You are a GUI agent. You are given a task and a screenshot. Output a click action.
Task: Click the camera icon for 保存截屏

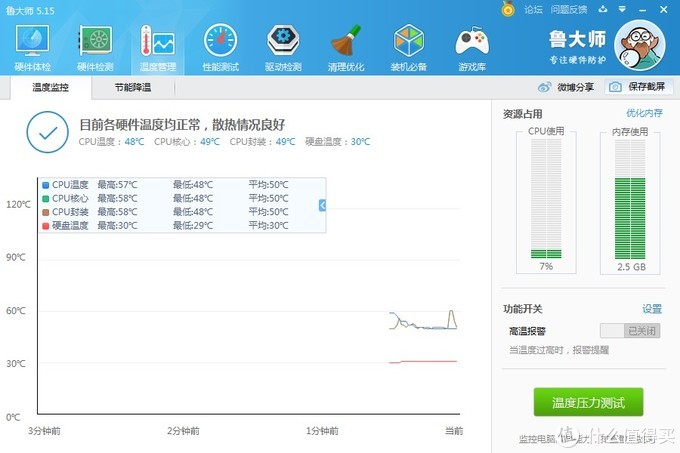click(615, 87)
